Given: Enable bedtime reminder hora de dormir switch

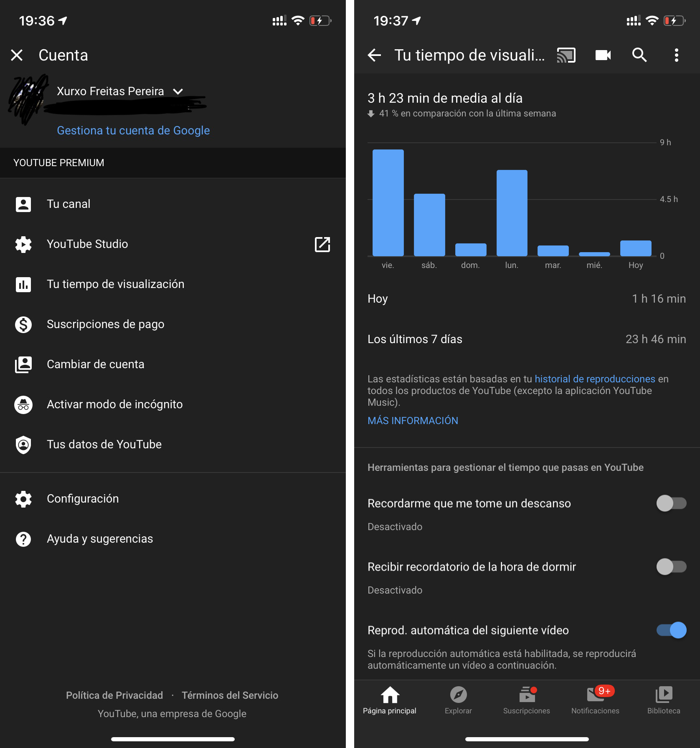Looking at the screenshot, I should point(671,567).
